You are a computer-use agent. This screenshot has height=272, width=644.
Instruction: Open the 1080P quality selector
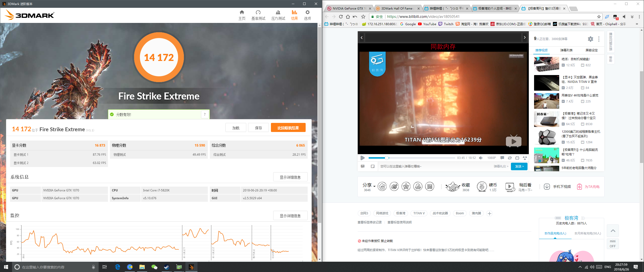pos(491,158)
